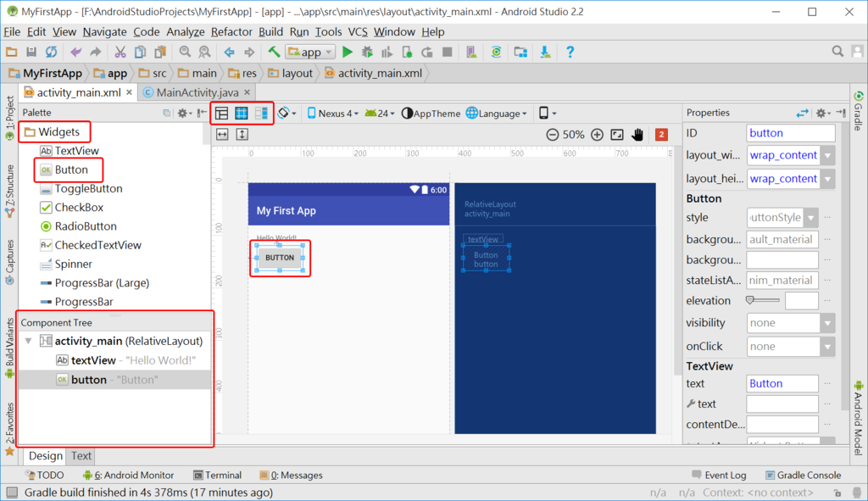The image size is (868, 501).
Task: Click the text property field showing Button
Action: 782,384
